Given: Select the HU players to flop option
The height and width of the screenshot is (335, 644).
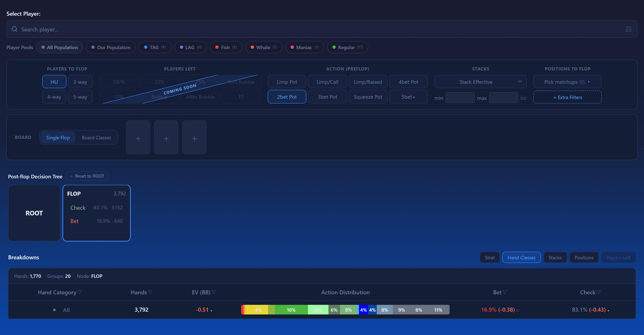Looking at the screenshot, I should tap(54, 82).
